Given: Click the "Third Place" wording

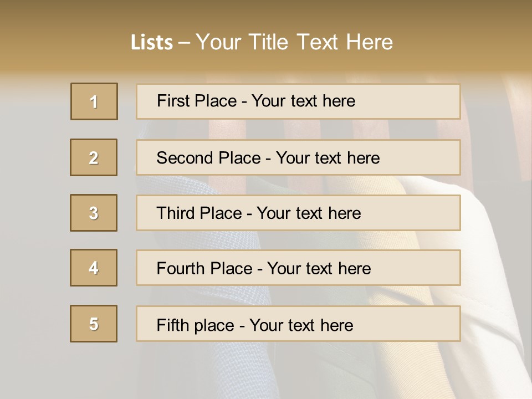Looking at the screenshot, I should pos(199,213).
